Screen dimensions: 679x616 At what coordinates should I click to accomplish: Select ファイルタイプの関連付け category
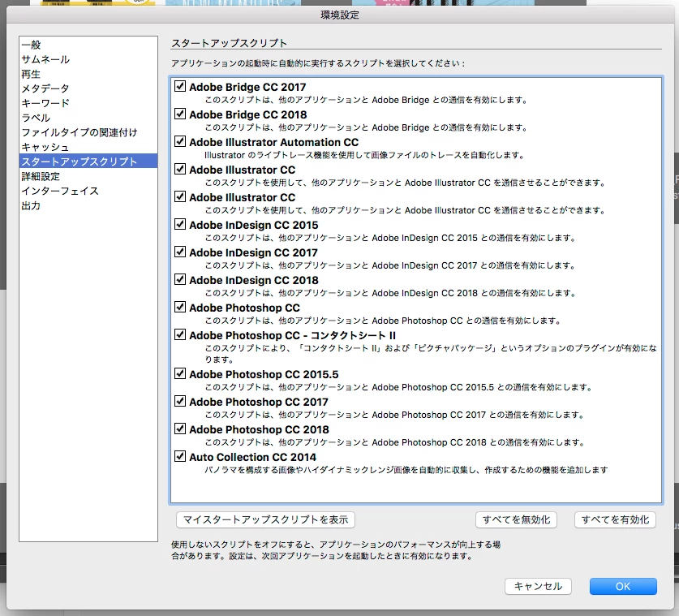pos(88,132)
